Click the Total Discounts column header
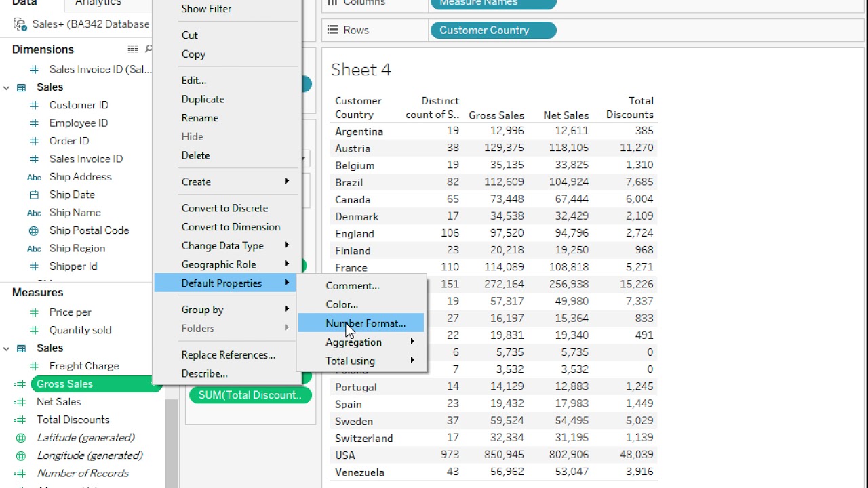The width and height of the screenshot is (868, 488). pyautogui.click(x=630, y=108)
